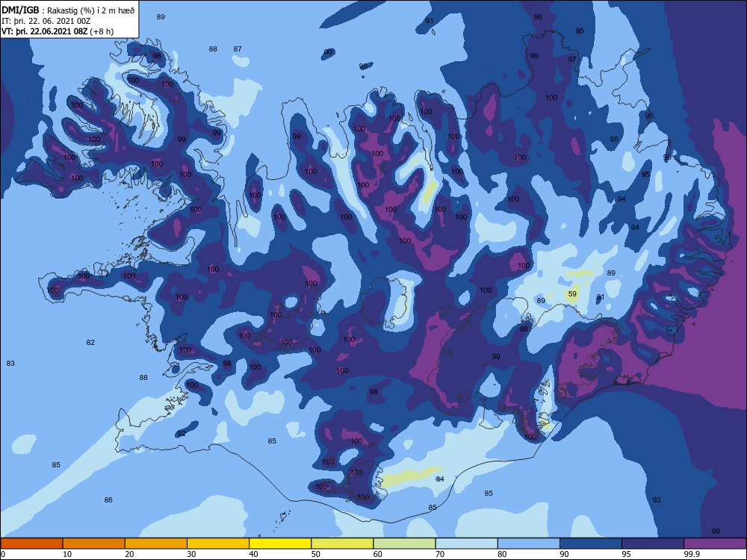Click the legend tick label '80'
Image resolution: width=747 pixels, height=560 pixels.
(502, 554)
